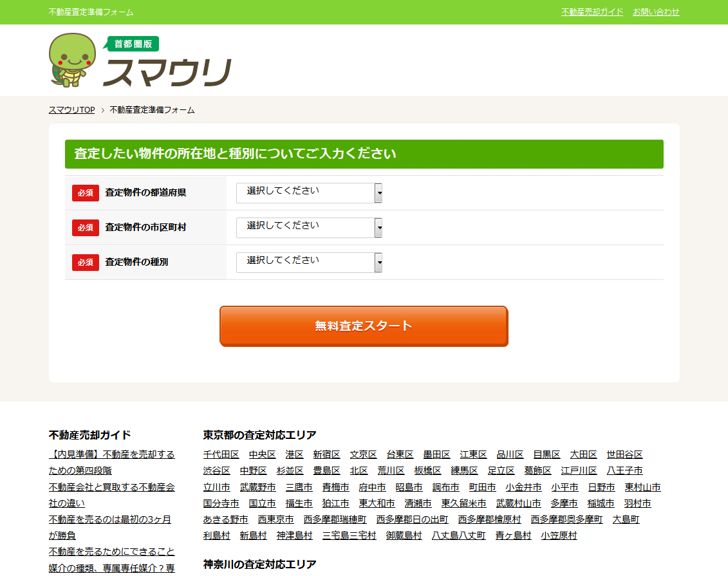Select あきる野市 area link

click(x=226, y=519)
